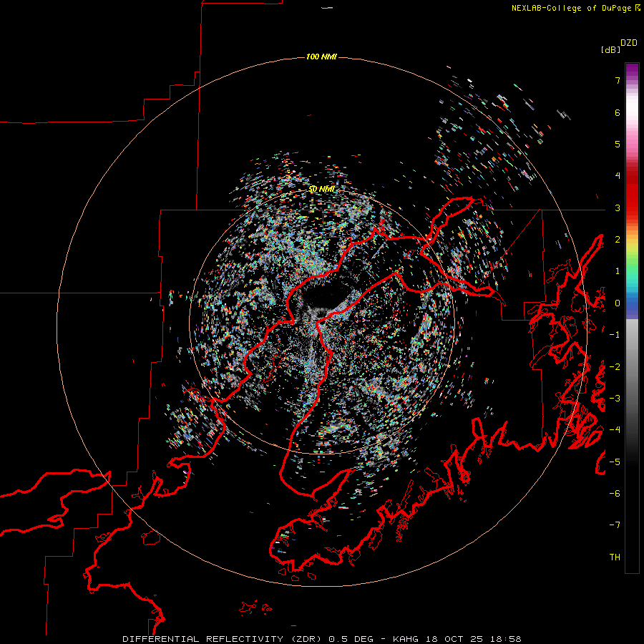
Task: Click the [dB] units label
Action: 611,49
